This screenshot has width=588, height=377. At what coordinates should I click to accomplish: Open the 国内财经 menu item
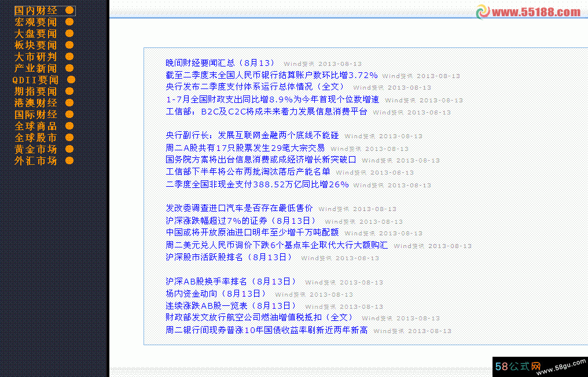click(x=36, y=10)
